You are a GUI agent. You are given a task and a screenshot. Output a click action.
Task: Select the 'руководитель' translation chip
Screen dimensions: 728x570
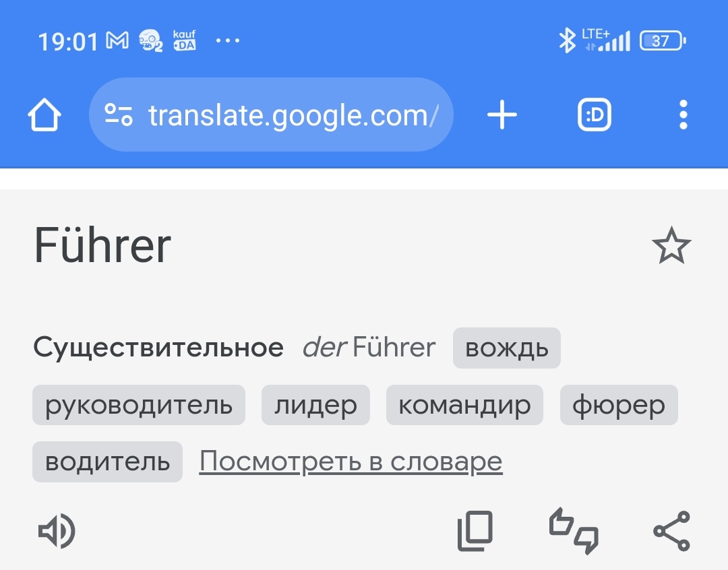click(x=139, y=406)
